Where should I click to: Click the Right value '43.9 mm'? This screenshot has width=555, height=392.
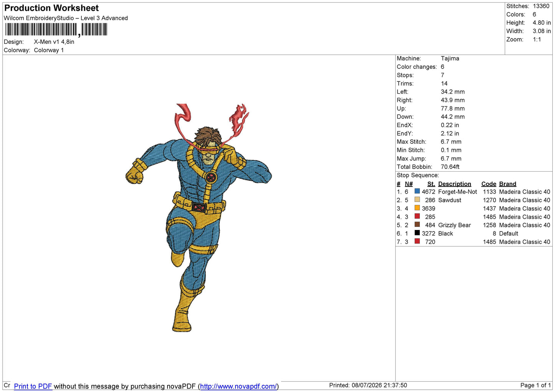tap(452, 100)
